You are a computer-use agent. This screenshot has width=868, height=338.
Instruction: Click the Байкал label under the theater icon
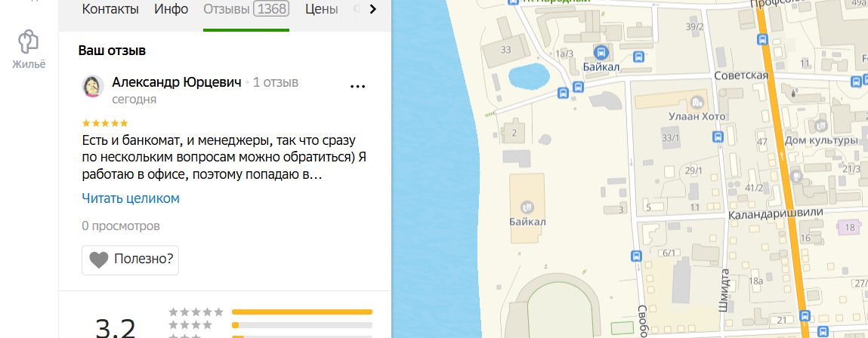coord(528,222)
